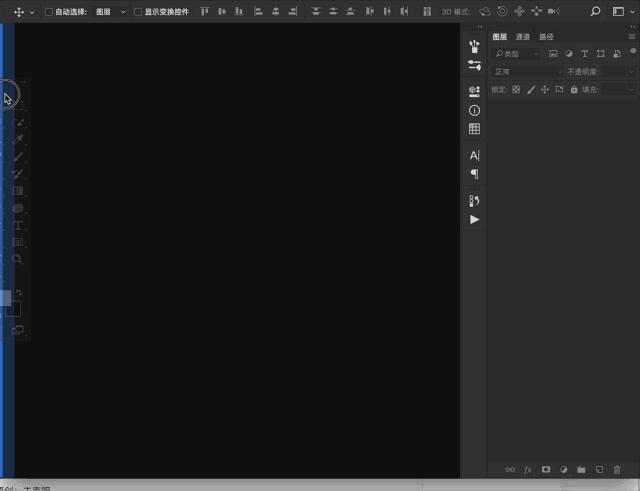Switch to the 通道 tab
The width and height of the screenshot is (640, 491).
coord(522,37)
